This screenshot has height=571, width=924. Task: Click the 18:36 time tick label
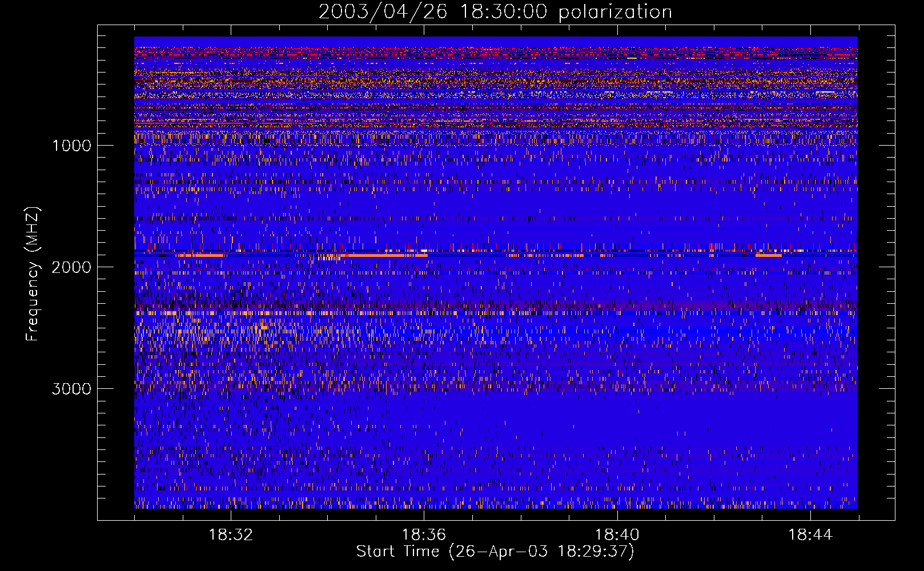(424, 535)
